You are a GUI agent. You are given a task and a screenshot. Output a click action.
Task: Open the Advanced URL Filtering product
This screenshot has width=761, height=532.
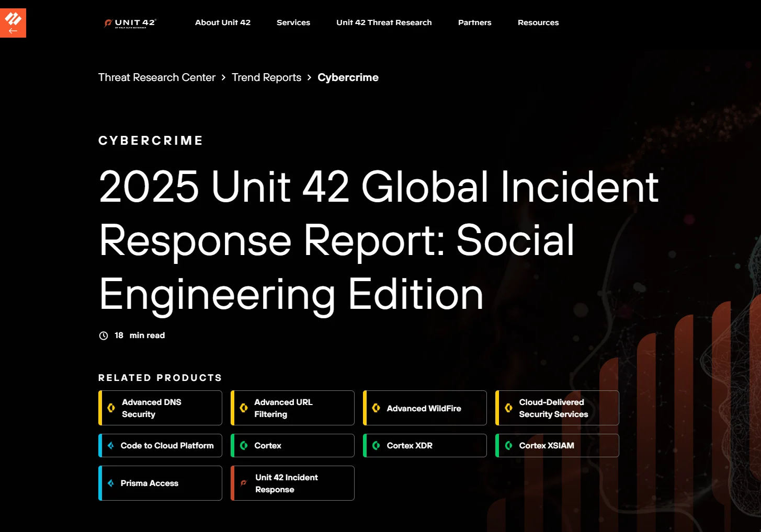[292, 408]
